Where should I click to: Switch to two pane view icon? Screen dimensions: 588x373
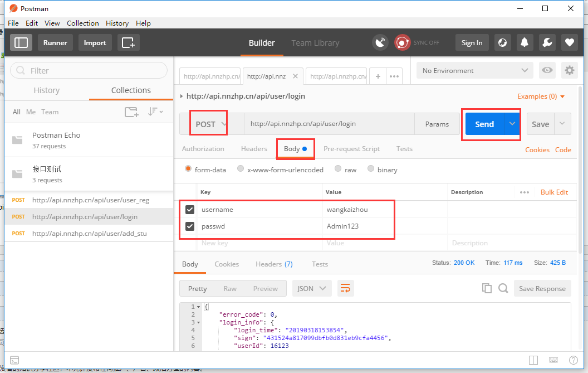[x=533, y=360]
